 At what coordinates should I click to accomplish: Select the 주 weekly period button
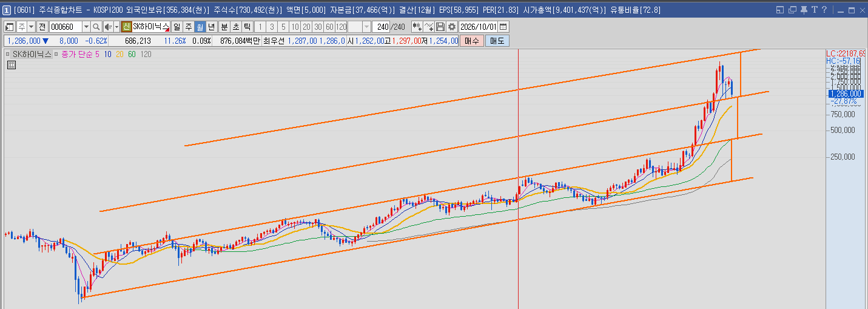click(189, 27)
